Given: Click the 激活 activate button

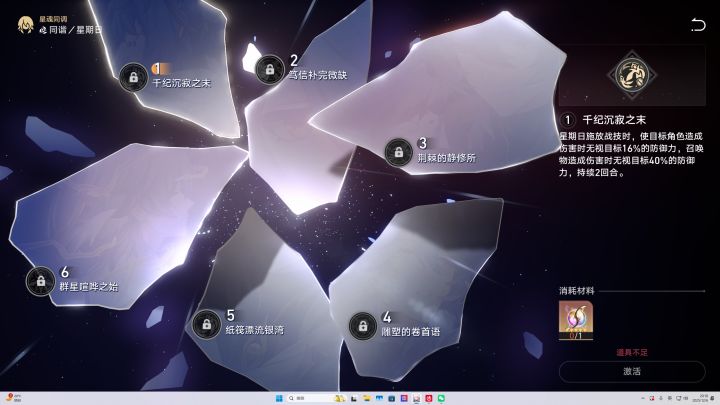Looking at the screenshot, I should click(632, 371).
